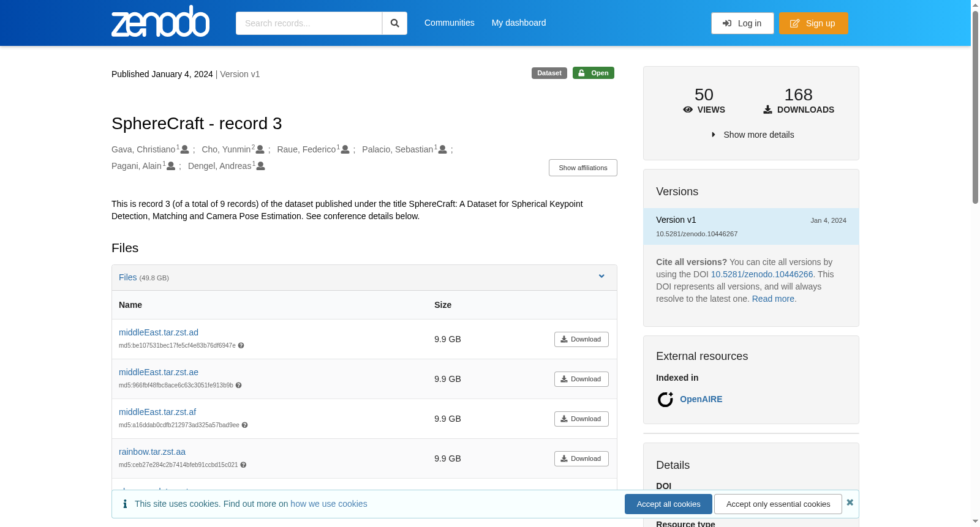
Task: Accept only essential cookies
Action: coord(778,504)
